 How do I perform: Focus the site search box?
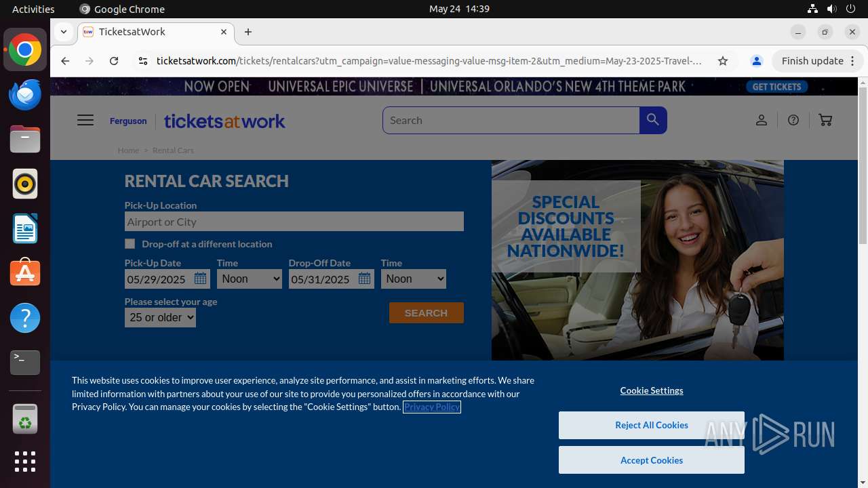pyautogui.click(x=511, y=120)
